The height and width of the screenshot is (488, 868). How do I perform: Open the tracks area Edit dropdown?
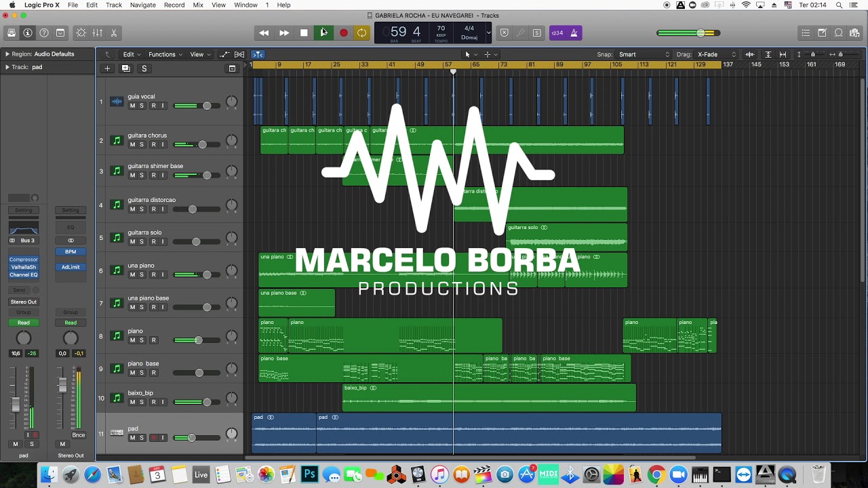point(132,54)
